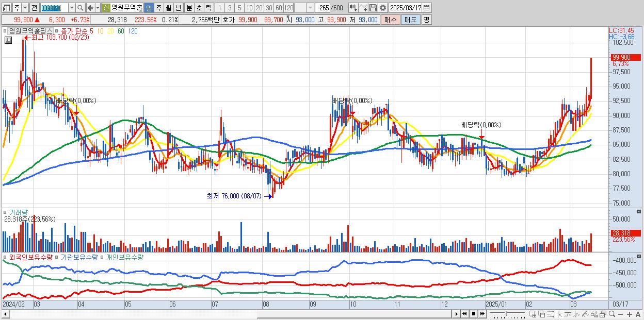Click the 120-day moving average legend swatch
Viewport: 644px width, 320px height.
(x=133, y=31)
